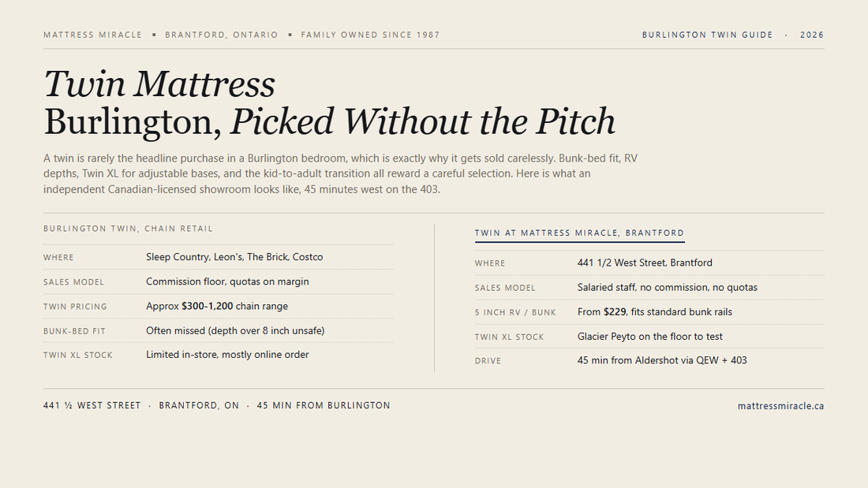Open the mattressmiracle.ca website link
Image resolution: width=868 pixels, height=488 pixels.
click(780, 406)
